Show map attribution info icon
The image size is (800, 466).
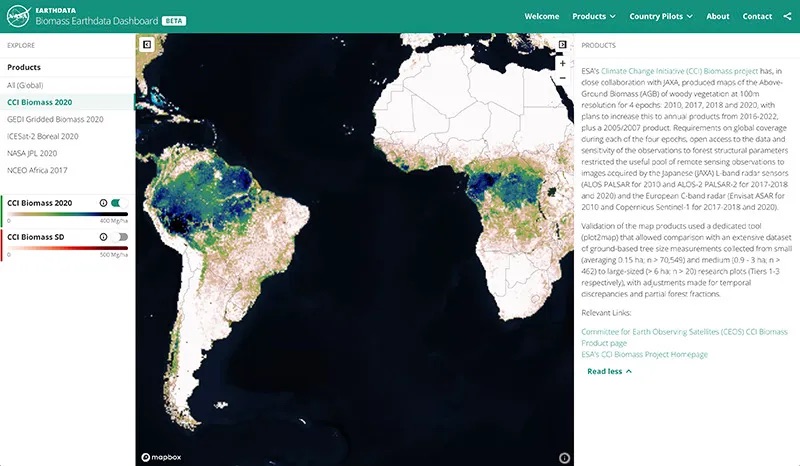pyautogui.click(x=564, y=457)
